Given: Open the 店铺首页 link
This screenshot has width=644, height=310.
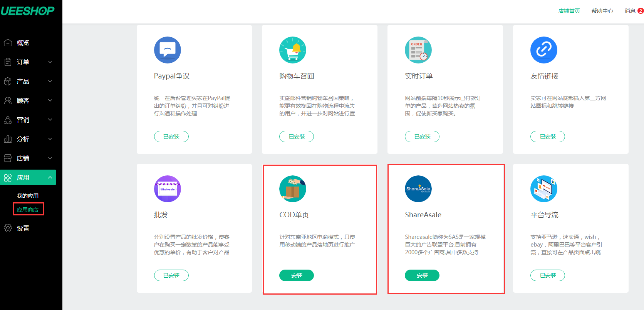Looking at the screenshot, I should pyautogui.click(x=569, y=11).
